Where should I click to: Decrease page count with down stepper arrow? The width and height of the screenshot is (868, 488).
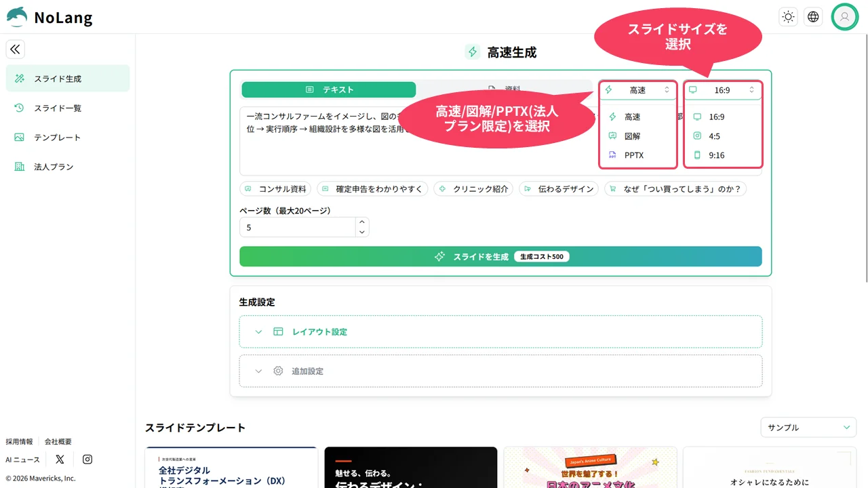click(362, 232)
